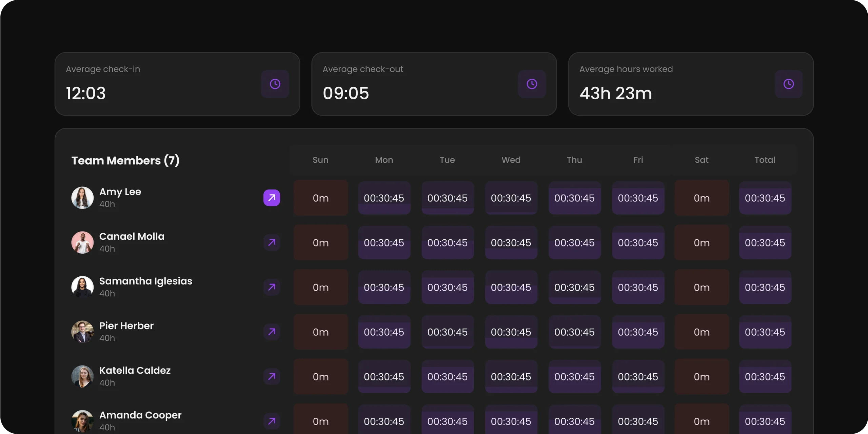Open Amanda Cooper's arrow link icon
Image resolution: width=868 pixels, height=434 pixels.
272,421
